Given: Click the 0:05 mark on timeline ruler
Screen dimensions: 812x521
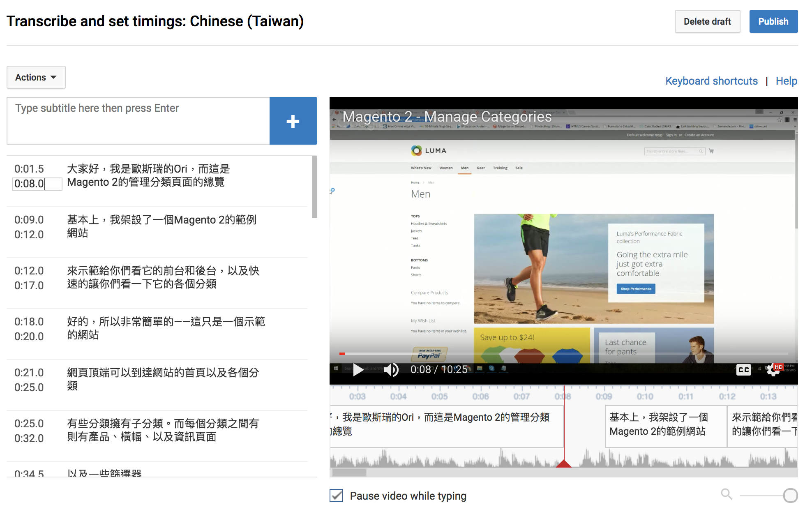Looking at the screenshot, I should click(440, 397).
